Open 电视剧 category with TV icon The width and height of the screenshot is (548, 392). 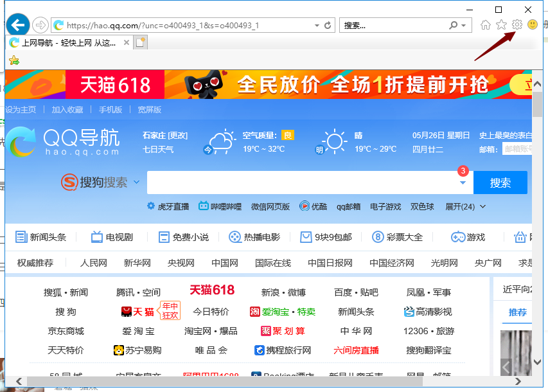[112, 237]
